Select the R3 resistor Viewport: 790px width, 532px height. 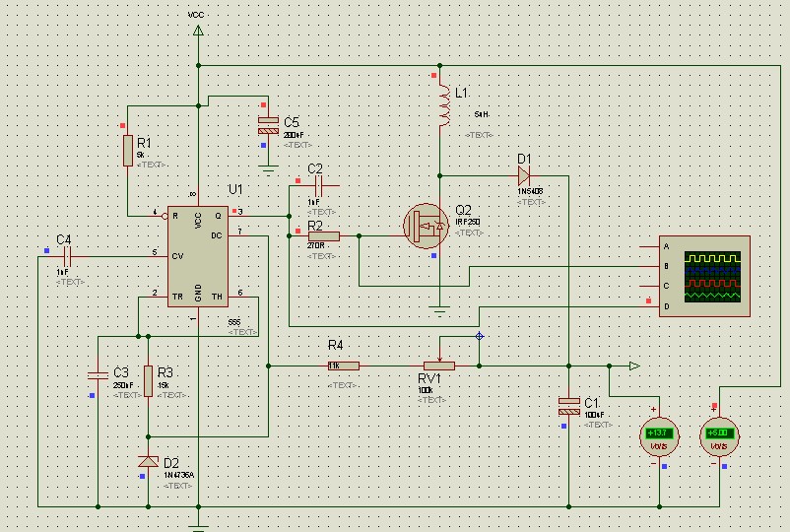pos(148,381)
